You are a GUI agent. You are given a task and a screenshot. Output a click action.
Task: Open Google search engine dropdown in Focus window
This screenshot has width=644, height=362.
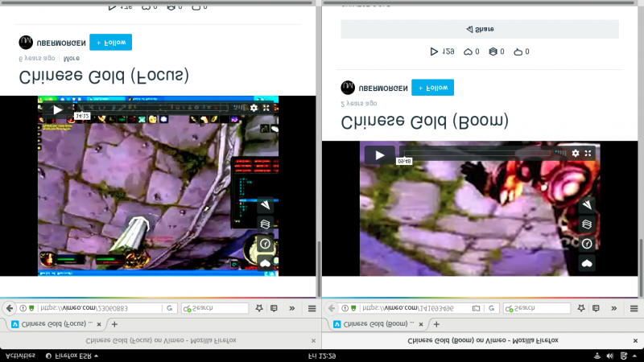click(x=170, y=308)
